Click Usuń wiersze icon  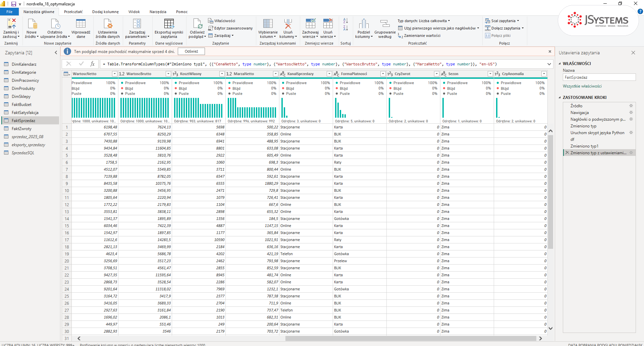point(328,23)
